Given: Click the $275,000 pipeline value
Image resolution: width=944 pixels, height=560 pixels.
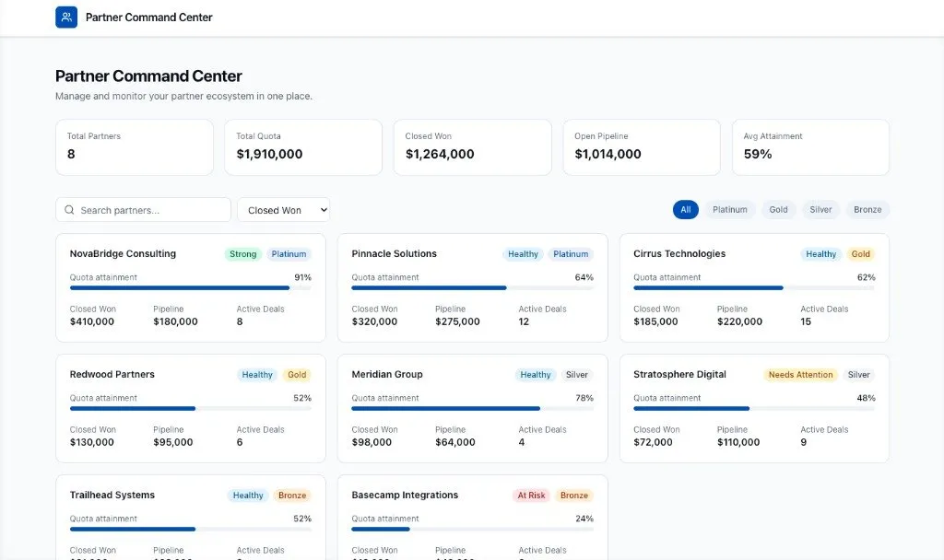Looking at the screenshot, I should tap(457, 321).
